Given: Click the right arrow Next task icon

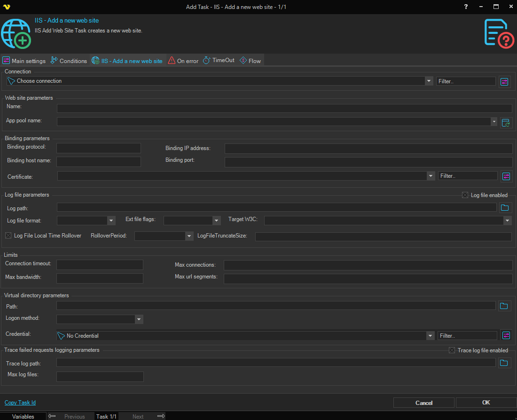Looking at the screenshot, I should [x=161, y=416].
